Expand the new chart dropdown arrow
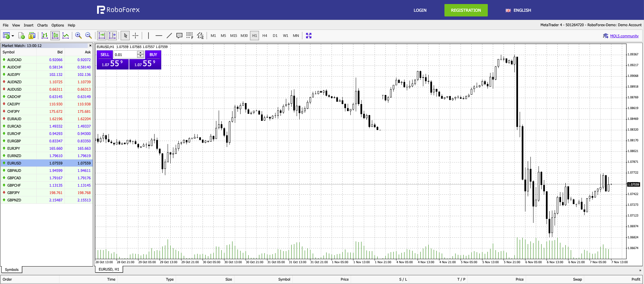Image resolution: width=644 pixels, height=284 pixels. (13, 36)
